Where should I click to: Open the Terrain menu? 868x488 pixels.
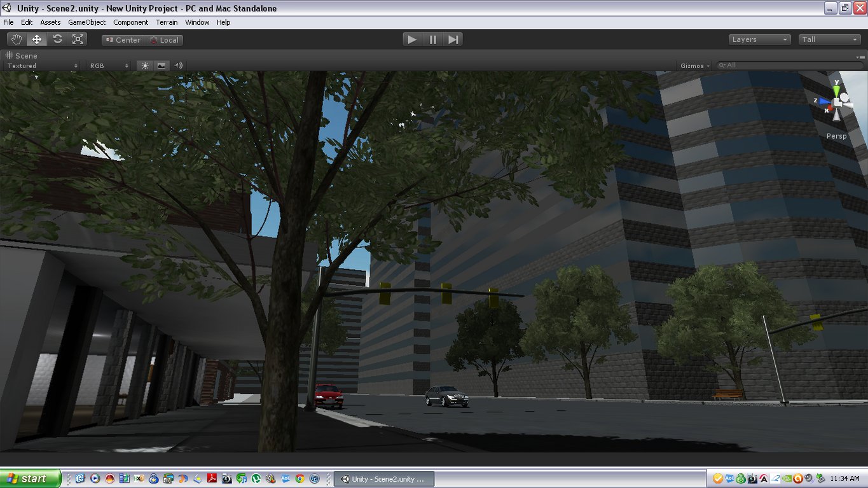167,22
